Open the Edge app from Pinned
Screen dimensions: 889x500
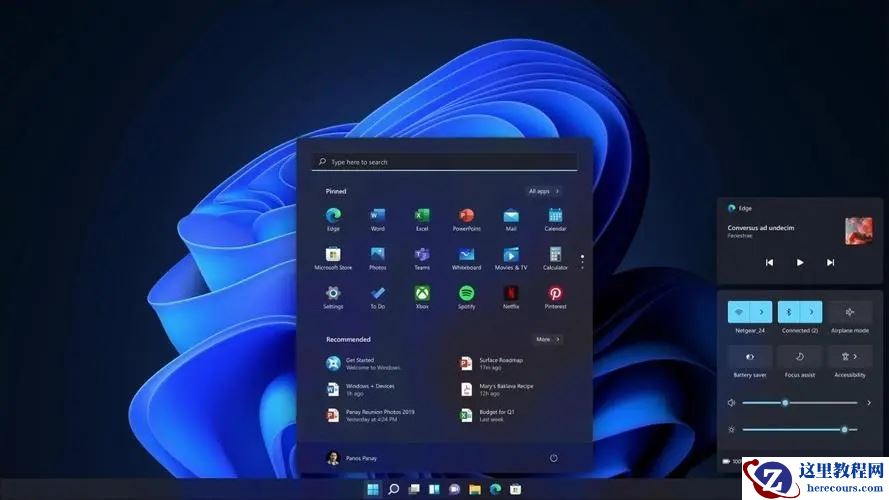(333, 219)
